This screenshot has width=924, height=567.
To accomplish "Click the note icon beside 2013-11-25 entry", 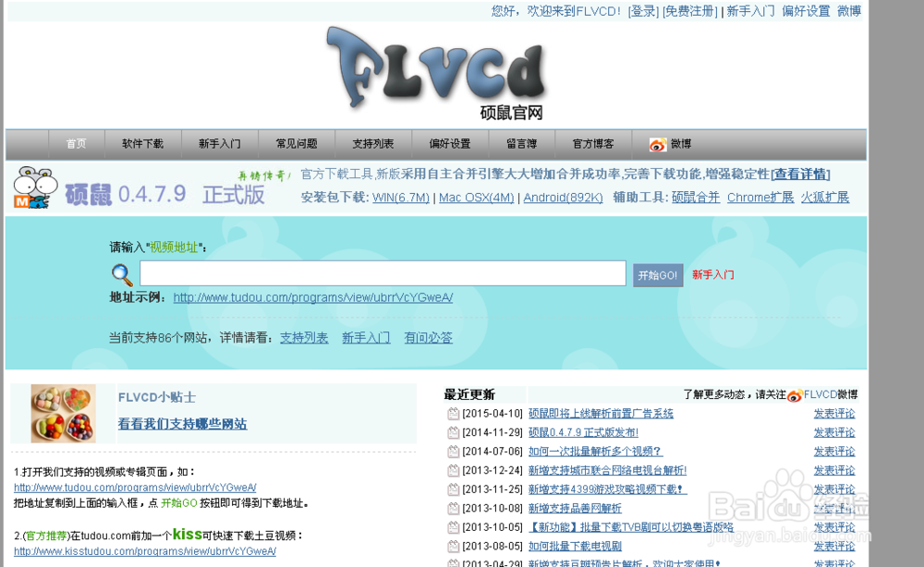I will tap(453, 489).
